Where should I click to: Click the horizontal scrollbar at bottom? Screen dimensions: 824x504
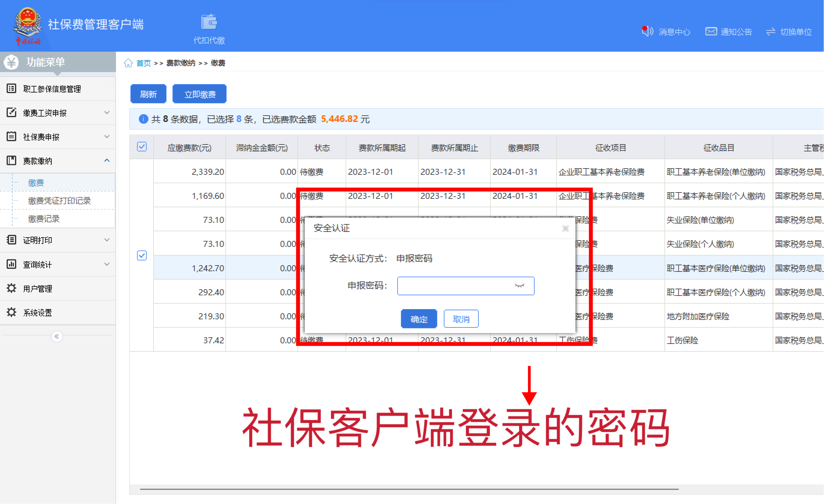tap(409, 489)
